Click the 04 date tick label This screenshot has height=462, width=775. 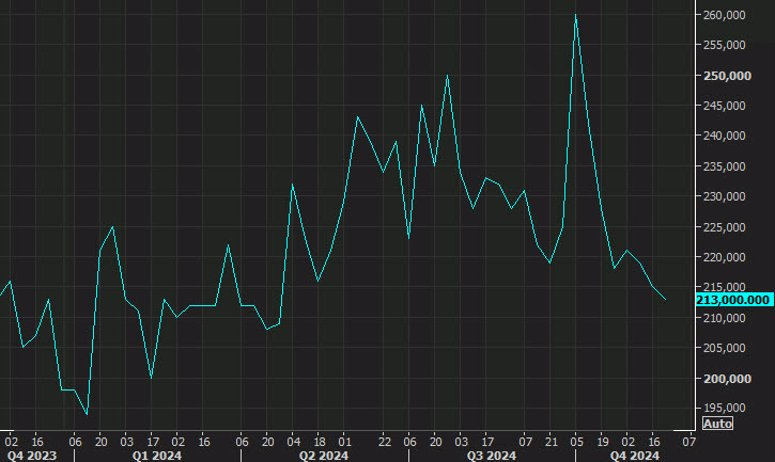point(293,442)
